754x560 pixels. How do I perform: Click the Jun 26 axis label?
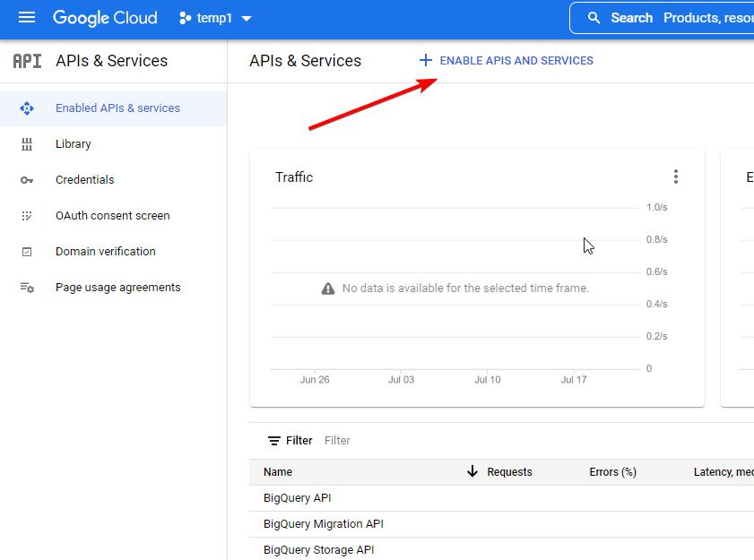pos(315,380)
